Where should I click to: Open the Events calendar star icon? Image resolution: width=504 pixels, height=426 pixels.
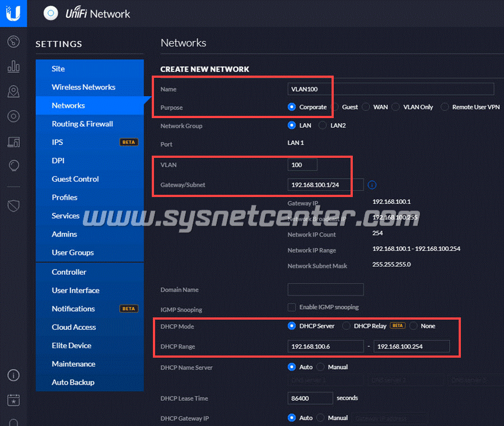[13, 400]
